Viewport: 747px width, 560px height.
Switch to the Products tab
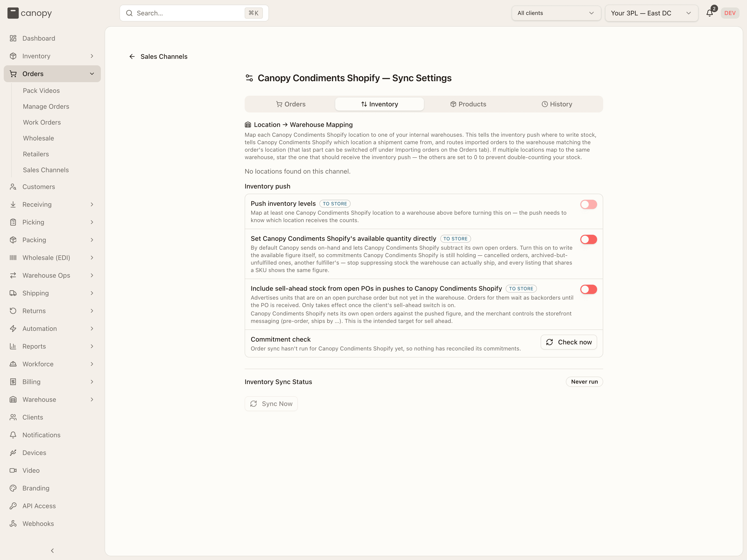click(468, 104)
